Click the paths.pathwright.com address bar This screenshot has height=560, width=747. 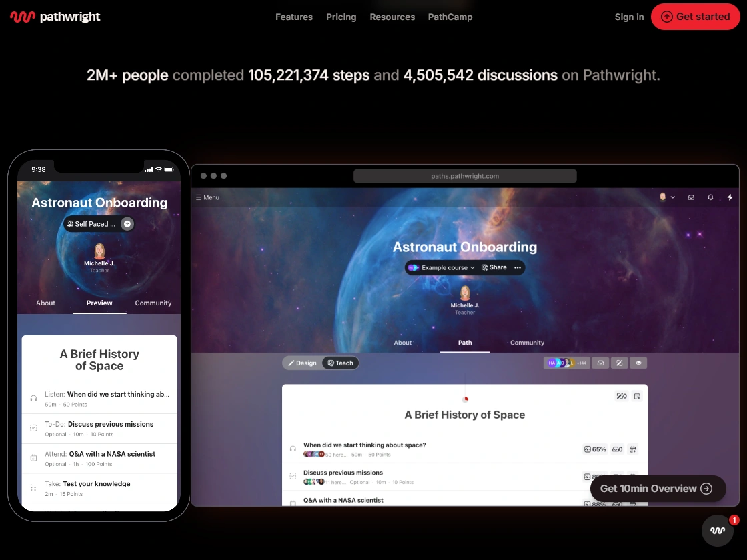coord(464,176)
